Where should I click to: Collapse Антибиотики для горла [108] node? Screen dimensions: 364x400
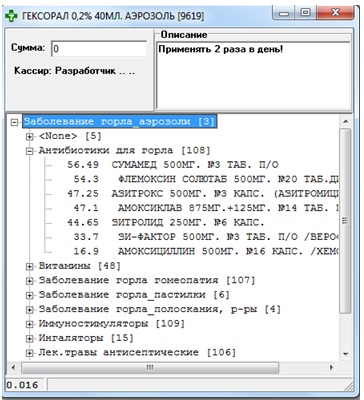(30, 151)
